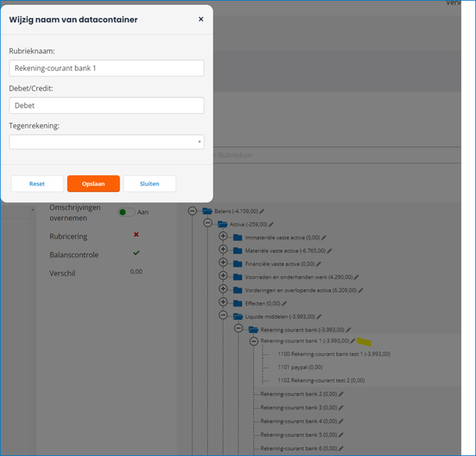Collapse the Rekening-courant bank 1 node

254,341
